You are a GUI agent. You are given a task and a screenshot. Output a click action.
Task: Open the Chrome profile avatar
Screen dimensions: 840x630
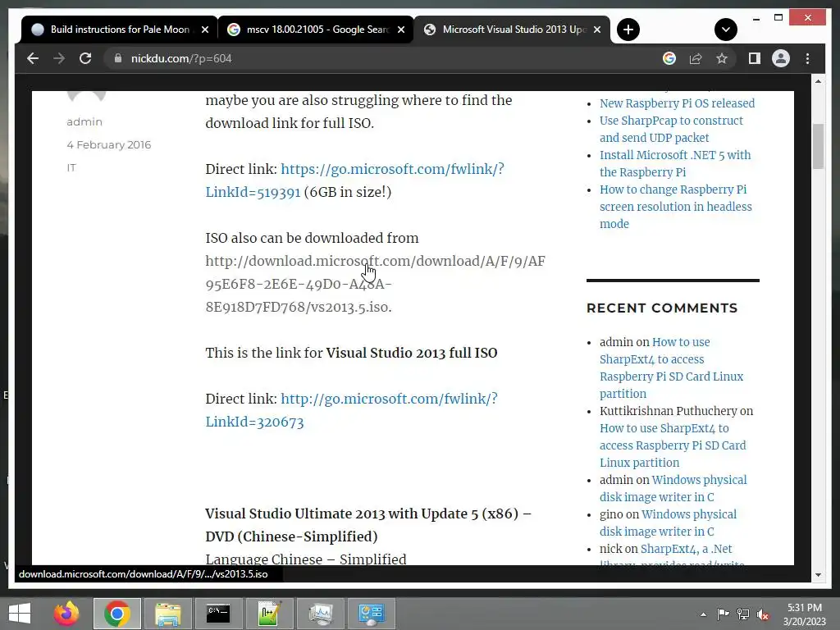[781, 58]
